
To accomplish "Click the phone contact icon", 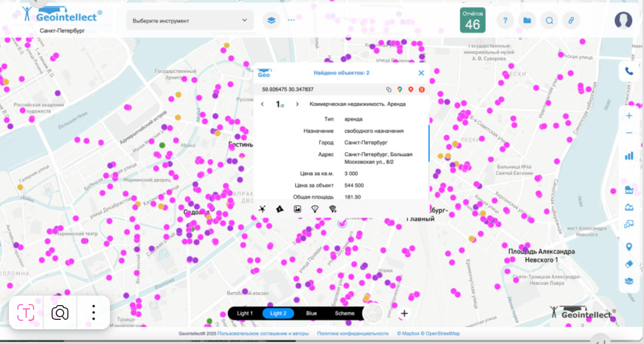I will click(x=629, y=71).
